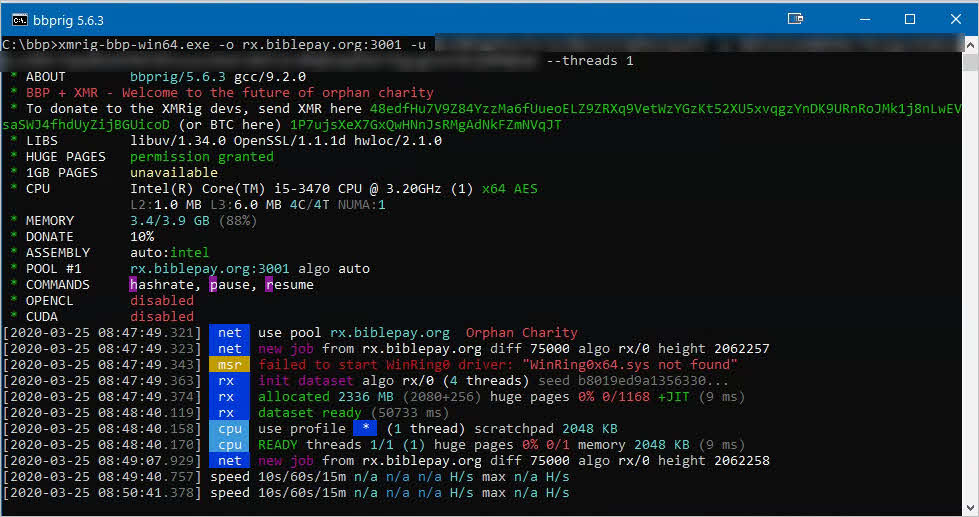Screen dimensions: 979x517
Task: Click 'dataset ready' text
Action: click(310, 413)
